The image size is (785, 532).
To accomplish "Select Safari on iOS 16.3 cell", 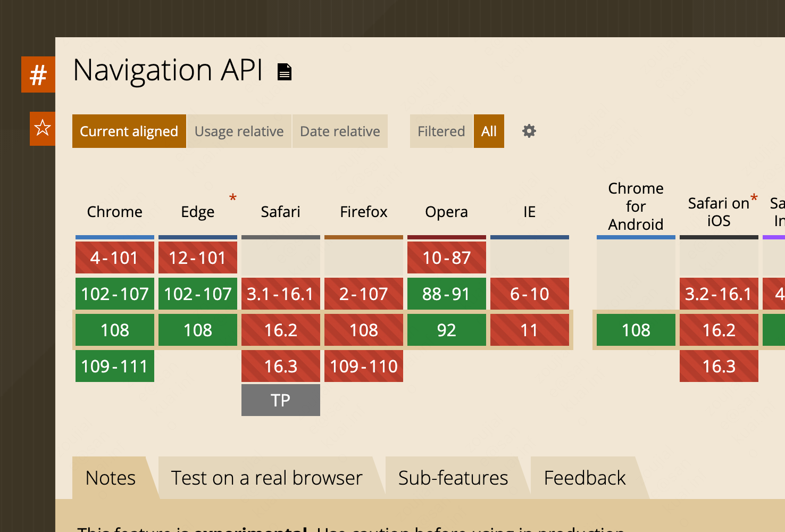I will click(719, 366).
